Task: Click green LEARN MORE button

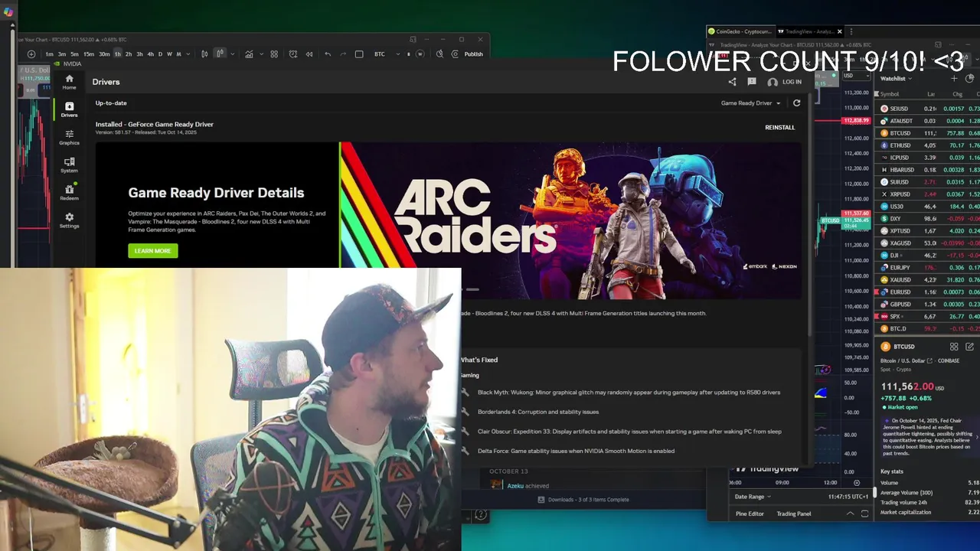Action: [x=152, y=250]
